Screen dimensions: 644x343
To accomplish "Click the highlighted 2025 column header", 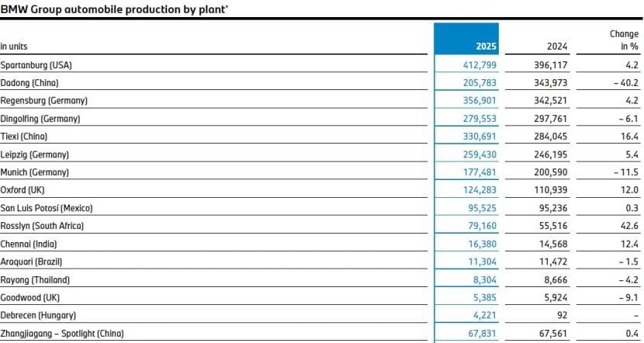I will click(484, 47).
